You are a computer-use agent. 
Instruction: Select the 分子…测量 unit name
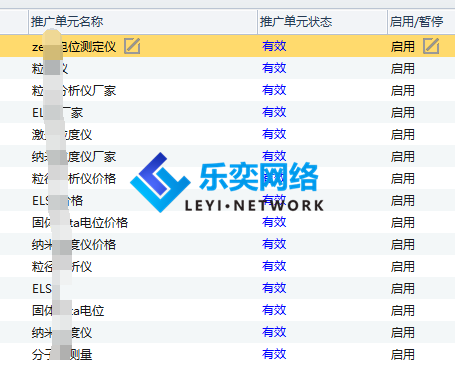[62, 354]
